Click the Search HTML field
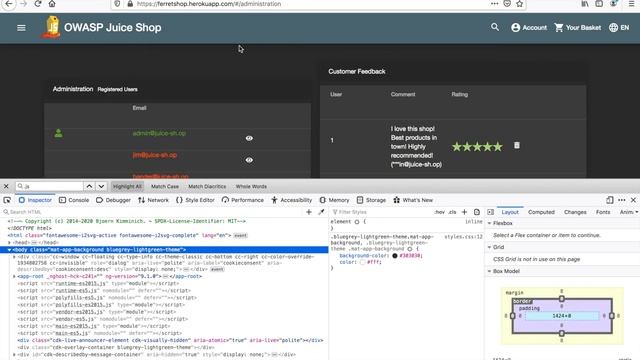This screenshot has width=640, height=360. [151, 212]
